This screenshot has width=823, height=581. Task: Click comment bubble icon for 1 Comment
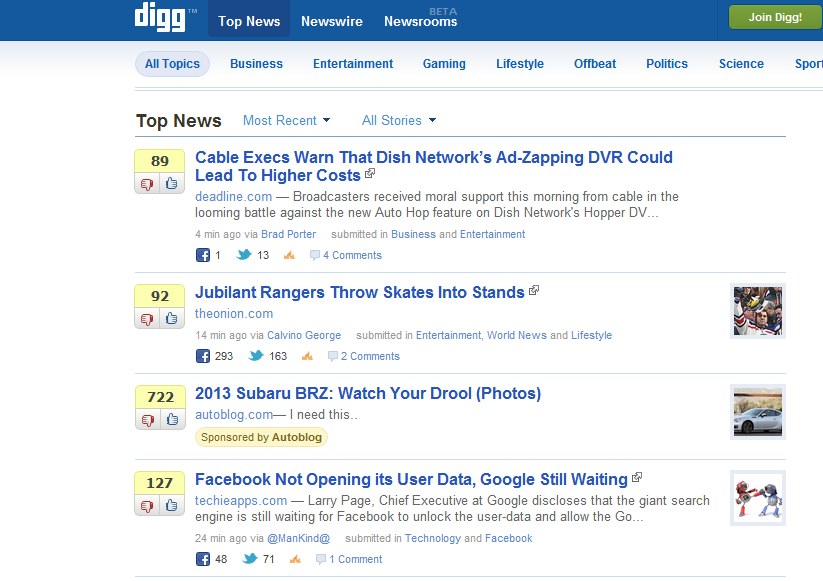click(321, 559)
